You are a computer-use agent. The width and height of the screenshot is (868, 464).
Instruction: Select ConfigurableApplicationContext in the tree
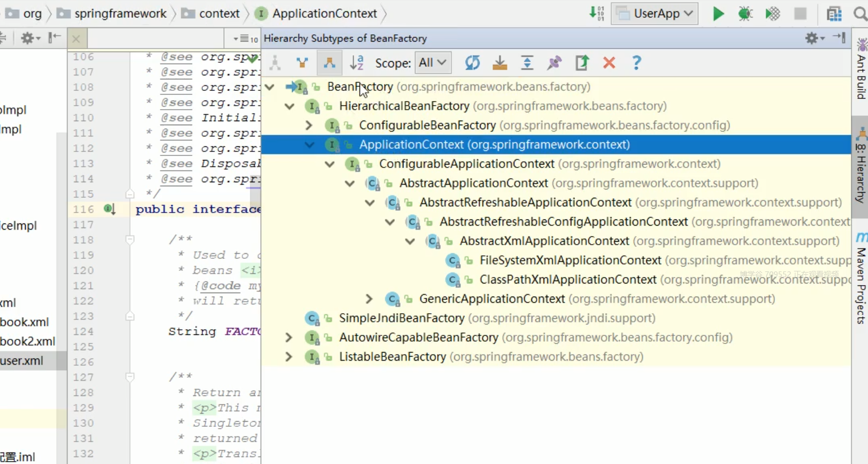[467, 164]
